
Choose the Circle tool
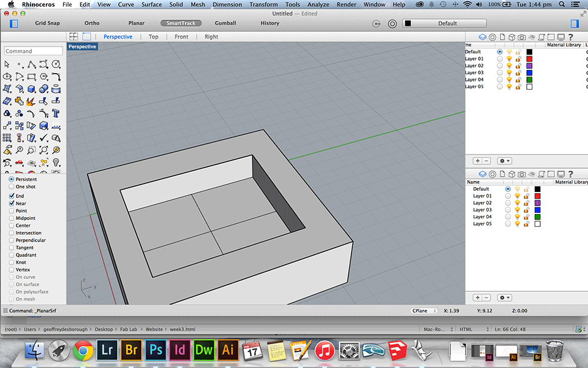pyautogui.click(x=56, y=64)
